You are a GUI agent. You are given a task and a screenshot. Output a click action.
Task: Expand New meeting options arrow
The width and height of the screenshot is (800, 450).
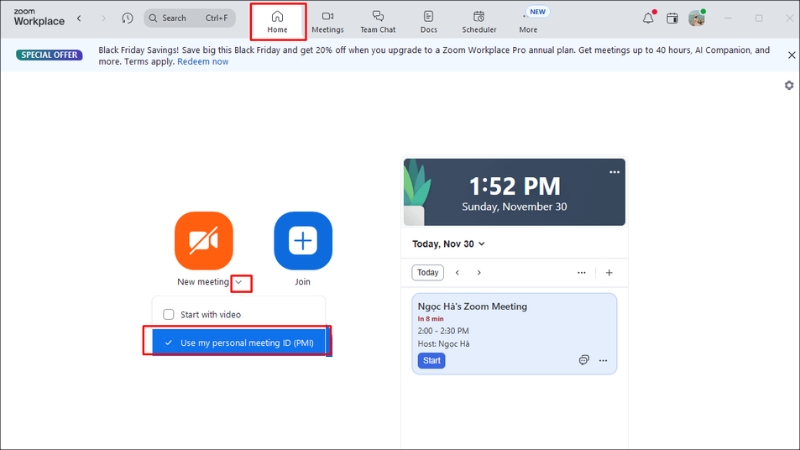tap(238, 283)
